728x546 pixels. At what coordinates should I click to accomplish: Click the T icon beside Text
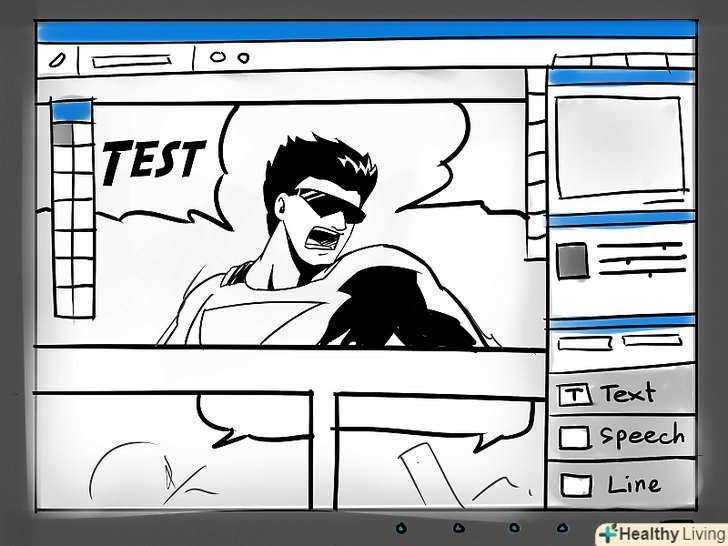click(575, 395)
